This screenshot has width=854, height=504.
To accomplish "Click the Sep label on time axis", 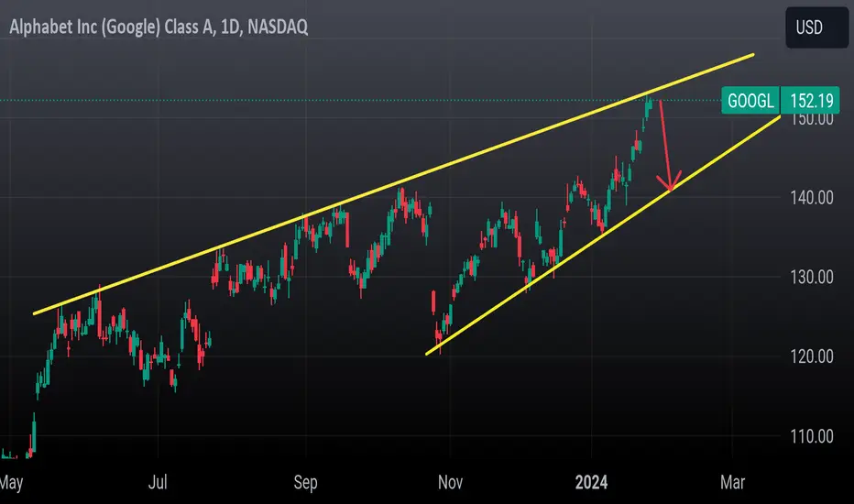I will [x=305, y=482].
